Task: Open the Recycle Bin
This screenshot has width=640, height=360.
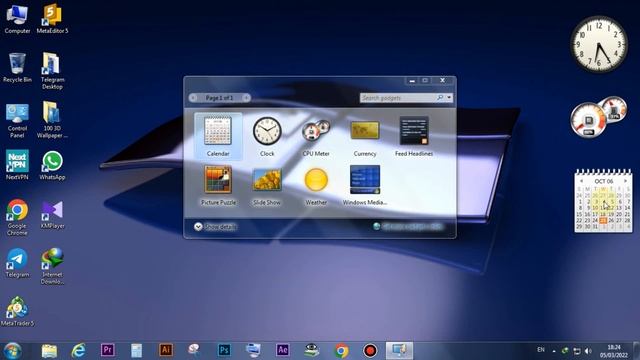Action: pyautogui.click(x=17, y=68)
